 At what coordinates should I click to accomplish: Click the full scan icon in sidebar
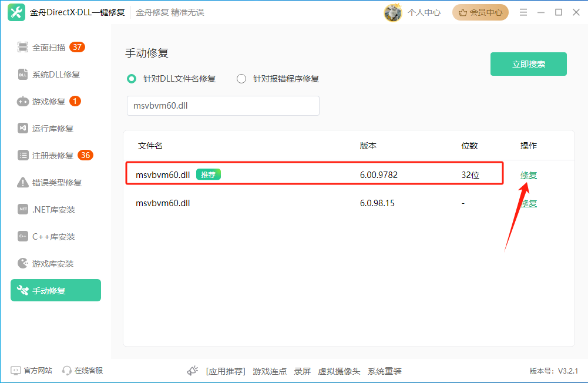(23, 47)
